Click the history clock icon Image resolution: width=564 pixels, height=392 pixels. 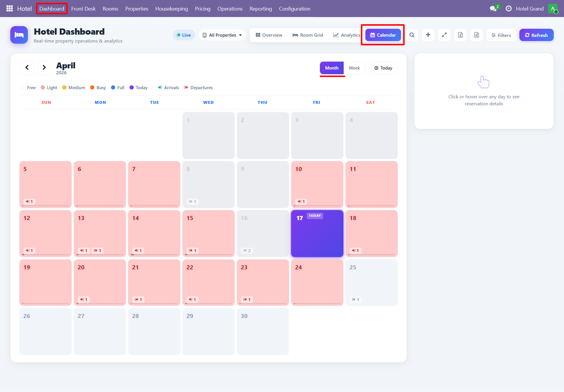click(x=509, y=9)
